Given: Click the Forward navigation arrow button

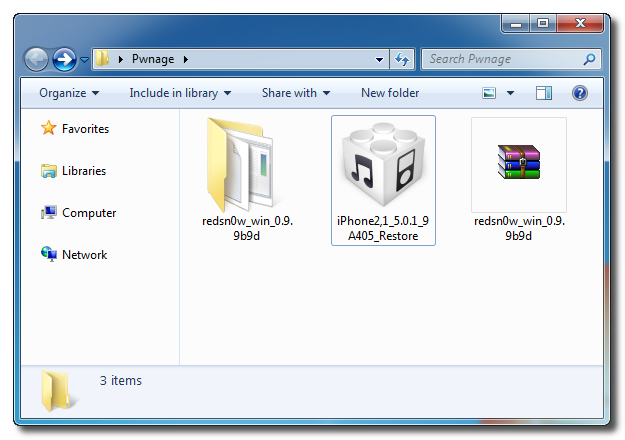Looking at the screenshot, I should pos(65,60).
